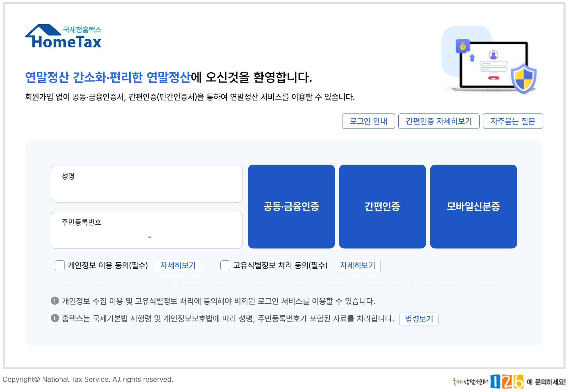Select the 간편인증 login method
Screen dimensions: 572x392
pyautogui.click(x=382, y=206)
